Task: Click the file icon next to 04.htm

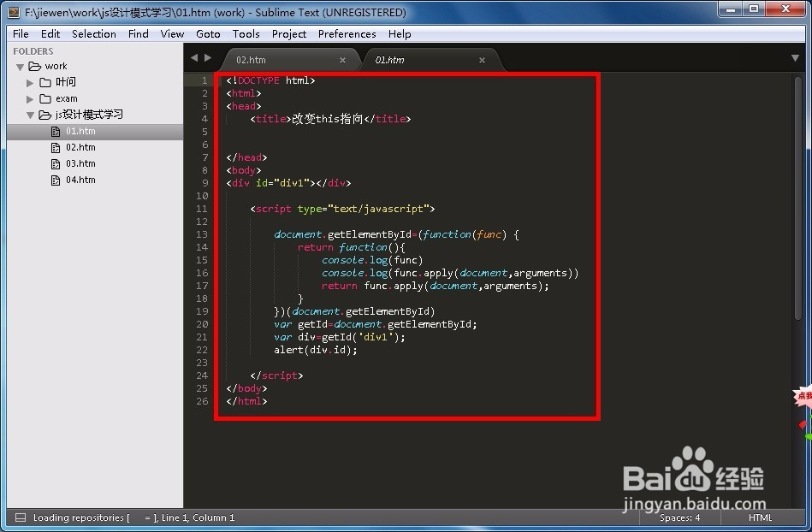Action: 54,180
